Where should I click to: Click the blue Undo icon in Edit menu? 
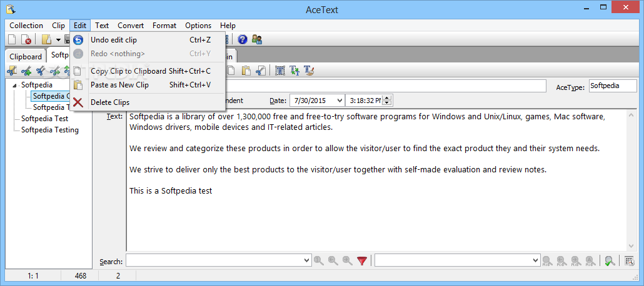pos(78,40)
